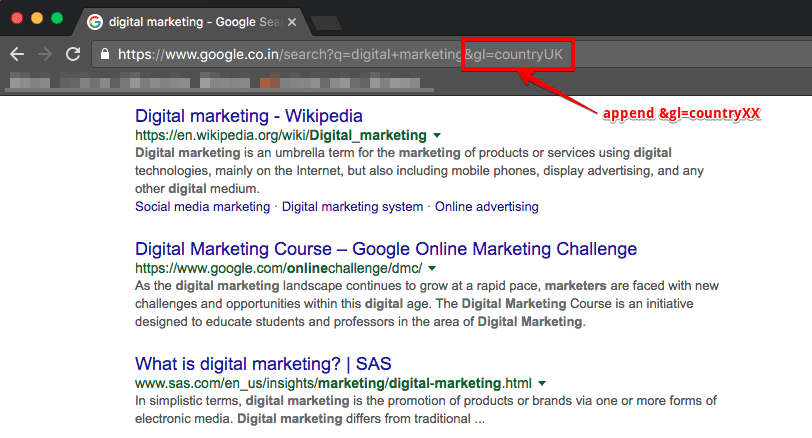The image size is (812, 438).
Task: Expand dropdown arrow beside onlinechallenge URL
Action: 431,269
